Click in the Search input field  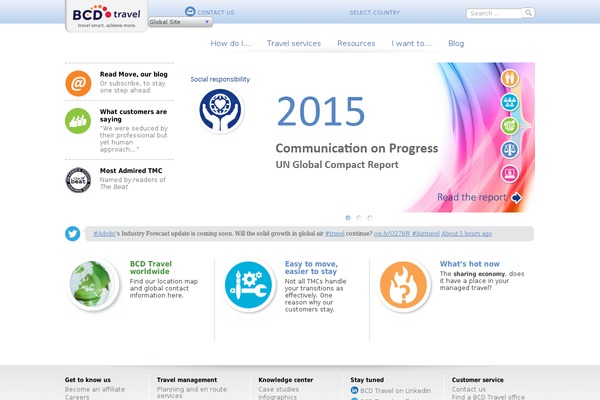[x=494, y=13]
